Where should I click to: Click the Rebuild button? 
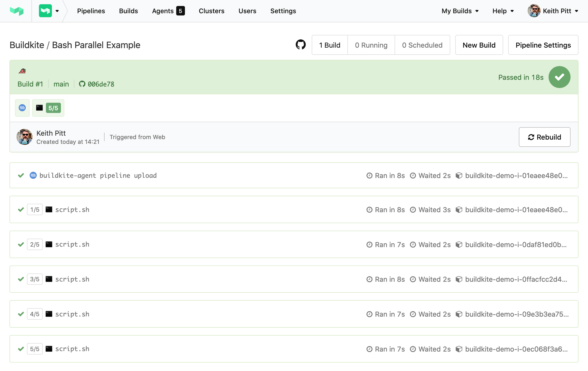coord(544,137)
